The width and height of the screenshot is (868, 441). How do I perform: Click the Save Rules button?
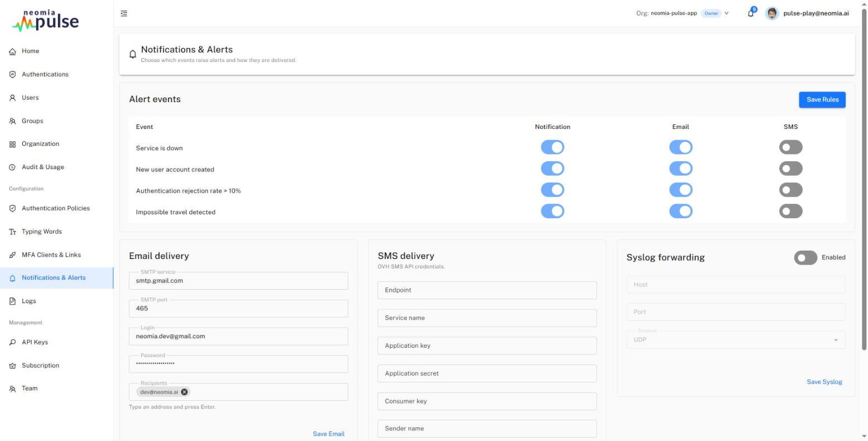click(x=822, y=99)
